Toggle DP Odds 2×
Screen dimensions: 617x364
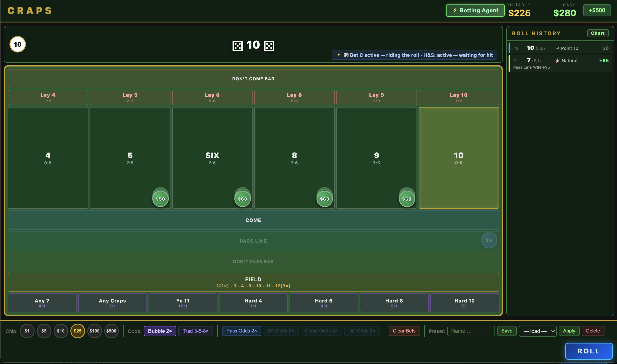coord(281,331)
